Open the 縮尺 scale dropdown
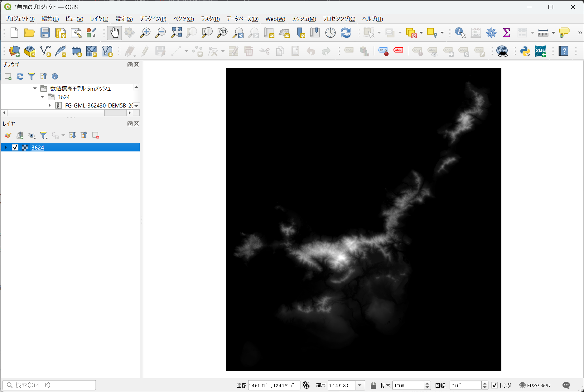Image resolution: width=584 pixels, height=392 pixels. (360, 385)
